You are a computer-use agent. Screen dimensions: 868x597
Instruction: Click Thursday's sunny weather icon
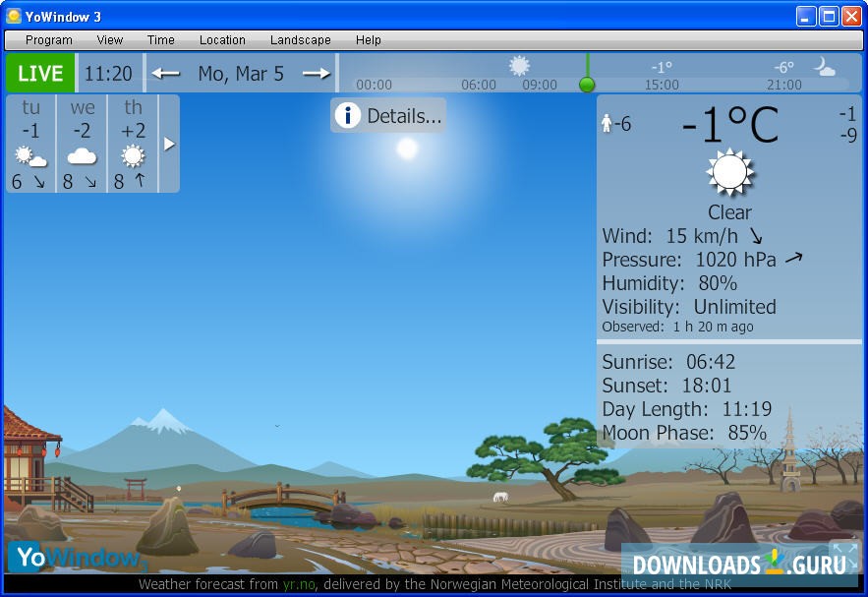click(x=133, y=156)
